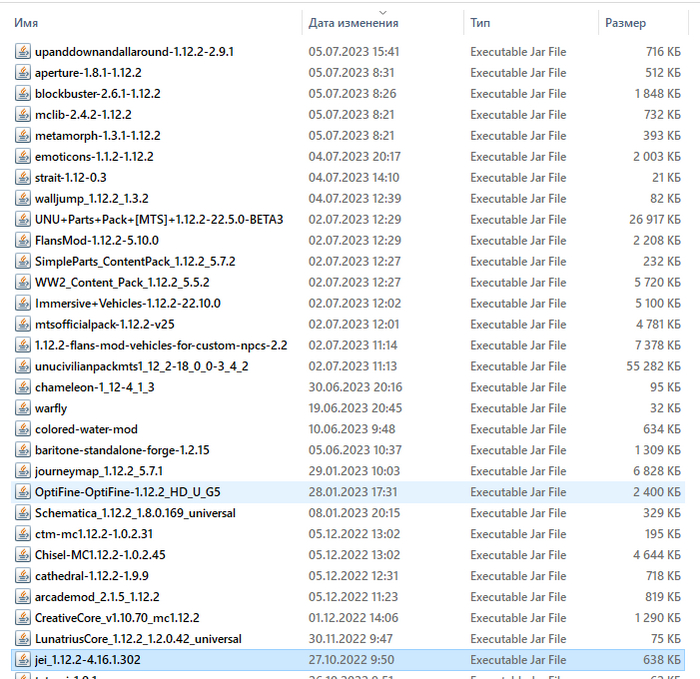Click the jar icon of FlansMod-1.12.2-5.10.0

tap(23, 241)
